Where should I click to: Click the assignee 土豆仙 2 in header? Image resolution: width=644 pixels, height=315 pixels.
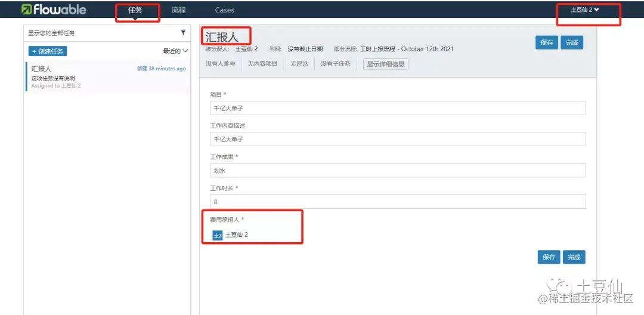[246, 49]
